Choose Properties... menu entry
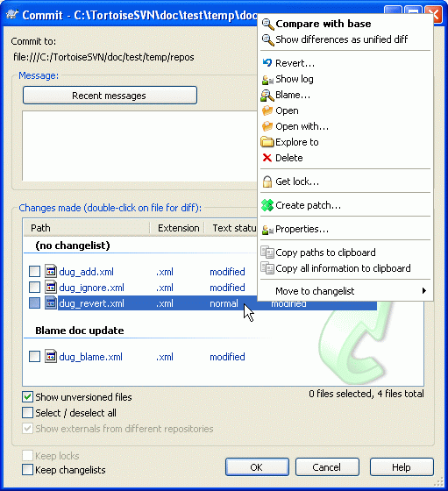This screenshot has width=448, height=491. (x=345, y=229)
